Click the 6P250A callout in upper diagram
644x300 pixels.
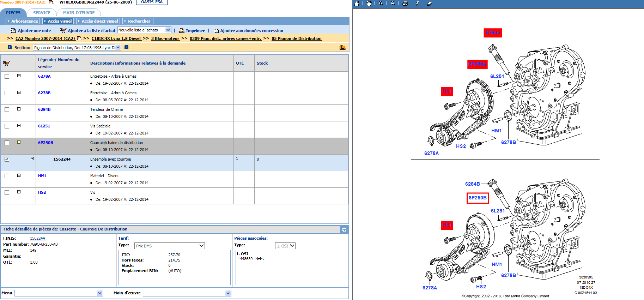tap(478, 64)
